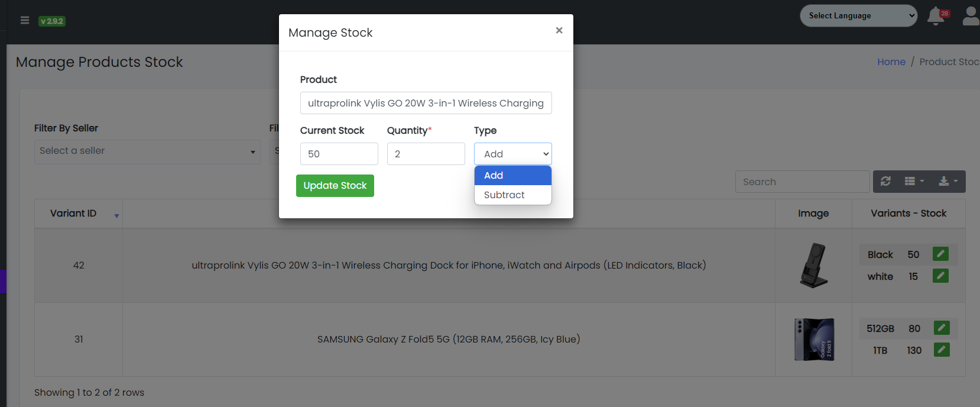Click the hamburger sidebar menu icon
The image size is (980, 407).
click(25, 21)
